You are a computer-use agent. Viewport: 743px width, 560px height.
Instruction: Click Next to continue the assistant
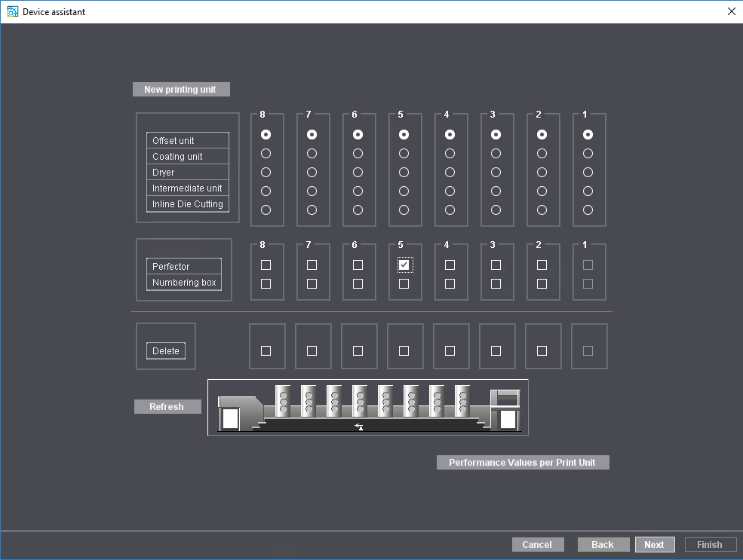(x=654, y=544)
